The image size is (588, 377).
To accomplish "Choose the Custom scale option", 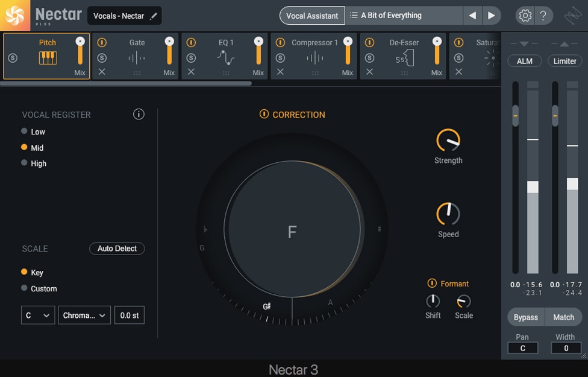I will pyautogui.click(x=24, y=288).
